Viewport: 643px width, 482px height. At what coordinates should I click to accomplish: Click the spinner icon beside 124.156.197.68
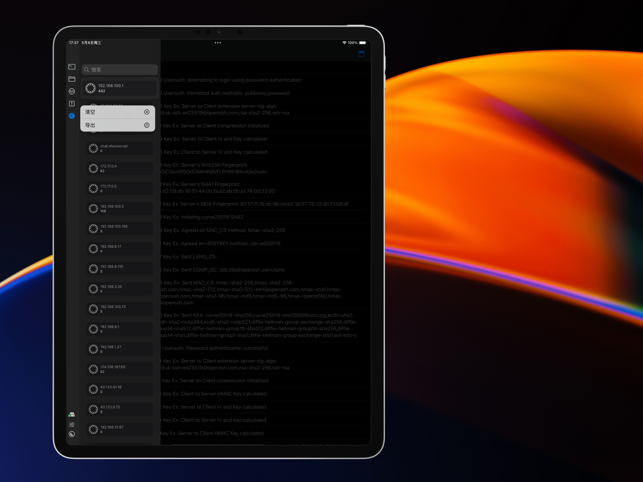click(x=93, y=369)
